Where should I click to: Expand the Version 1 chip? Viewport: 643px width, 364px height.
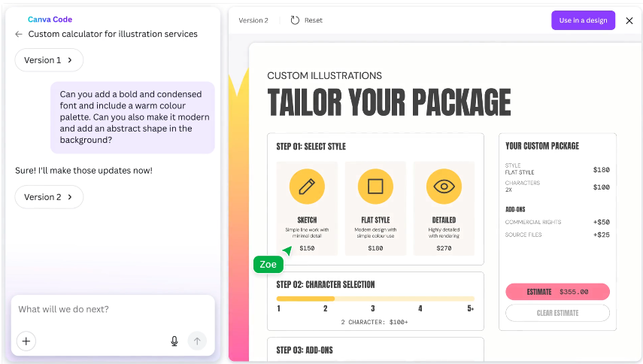[49, 60]
